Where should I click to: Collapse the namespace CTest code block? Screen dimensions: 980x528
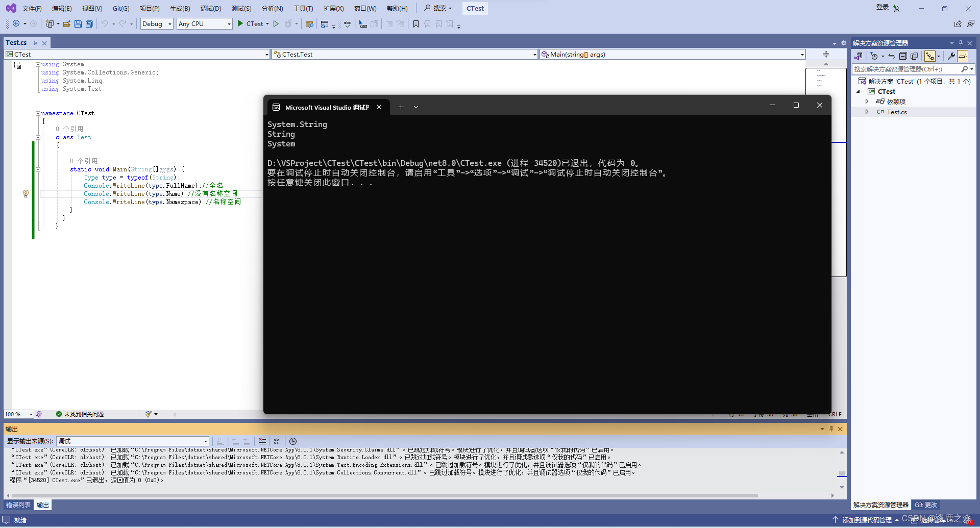tap(38, 113)
